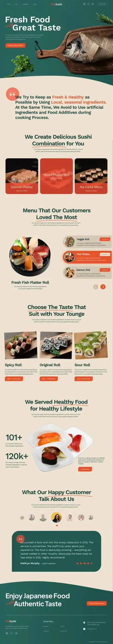Screen dimensions: 113x644
Task: Click the Instagram icon in the header
Action: pyautogui.click(x=84, y=4)
